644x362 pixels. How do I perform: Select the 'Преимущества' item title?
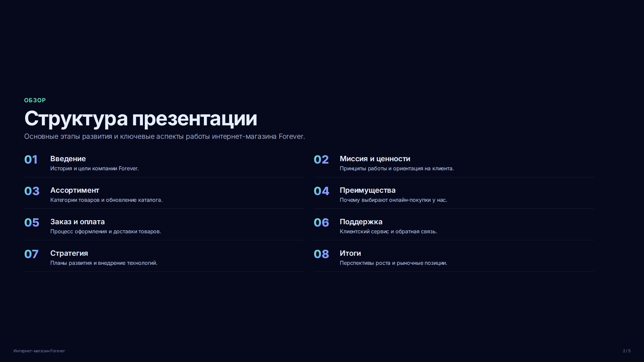click(x=368, y=190)
